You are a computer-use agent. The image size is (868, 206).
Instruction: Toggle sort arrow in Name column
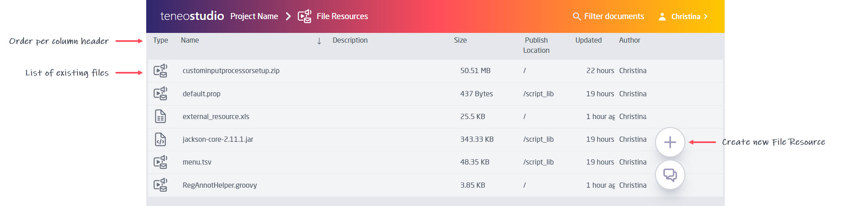(x=319, y=41)
